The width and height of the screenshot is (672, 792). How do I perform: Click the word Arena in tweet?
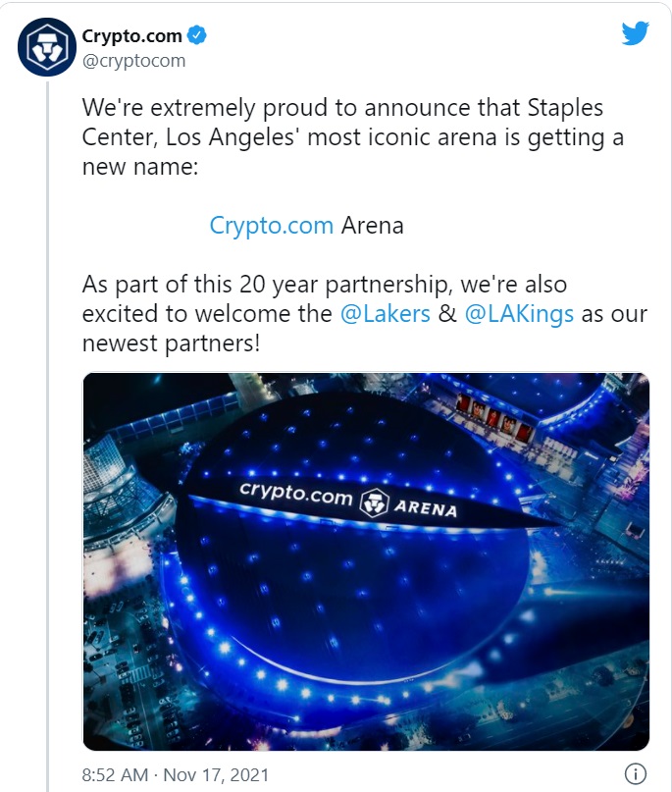373,226
